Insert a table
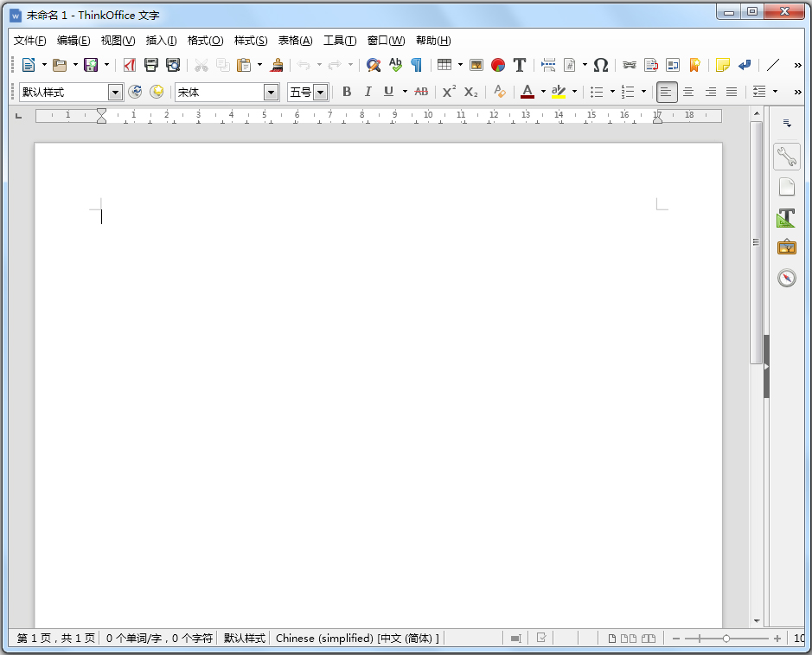Screen dimensions: 812x655 coord(444,65)
